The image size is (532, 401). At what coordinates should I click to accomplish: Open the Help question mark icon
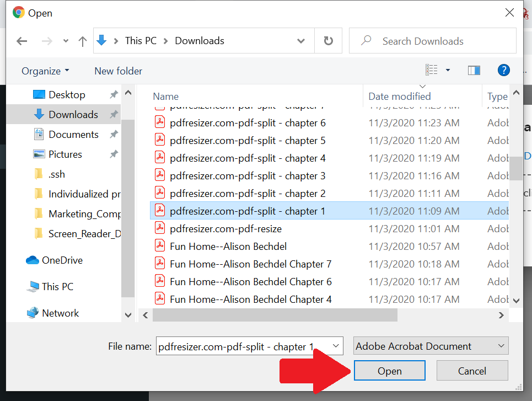tap(503, 70)
